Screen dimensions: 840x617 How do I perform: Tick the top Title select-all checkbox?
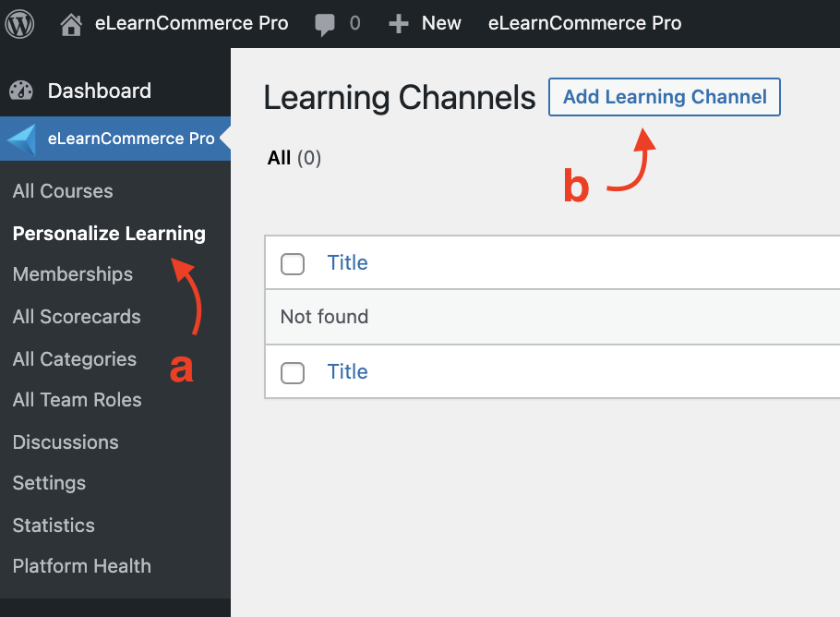(293, 264)
